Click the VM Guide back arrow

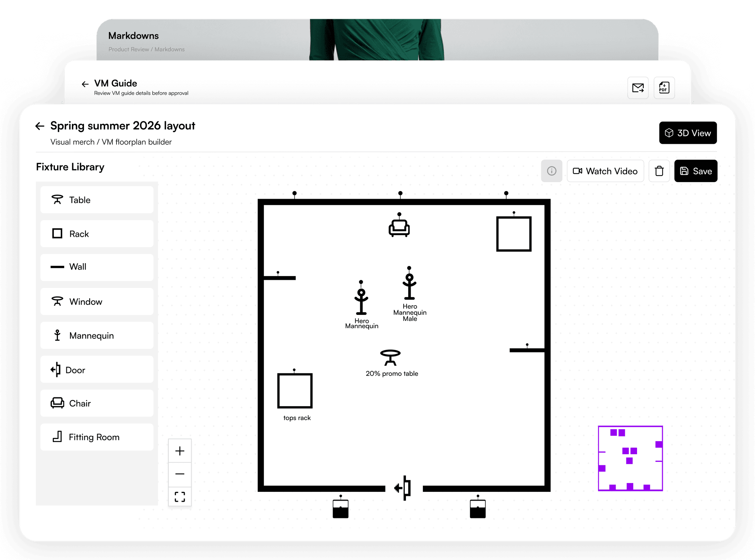pos(85,84)
